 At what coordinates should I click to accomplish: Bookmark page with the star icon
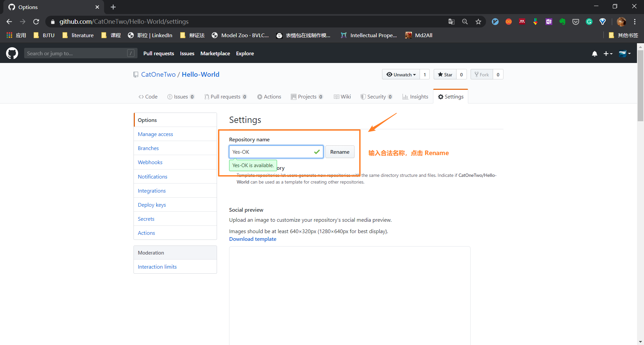coord(478,22)
